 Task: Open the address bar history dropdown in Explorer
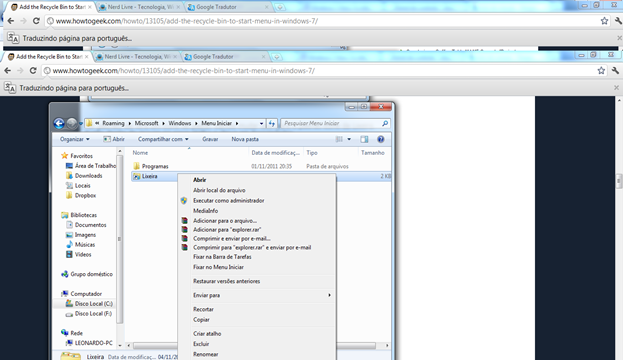[x=261, y=123]
